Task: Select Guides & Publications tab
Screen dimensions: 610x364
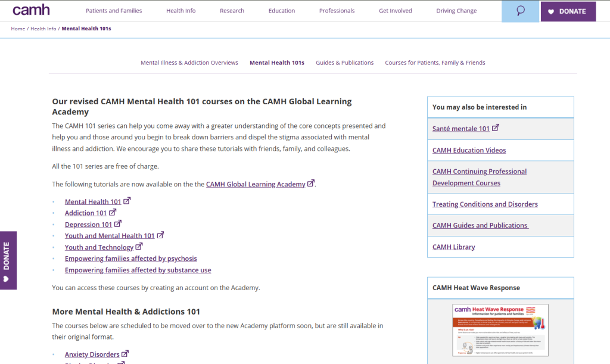Action: click(x=345, y=63)
